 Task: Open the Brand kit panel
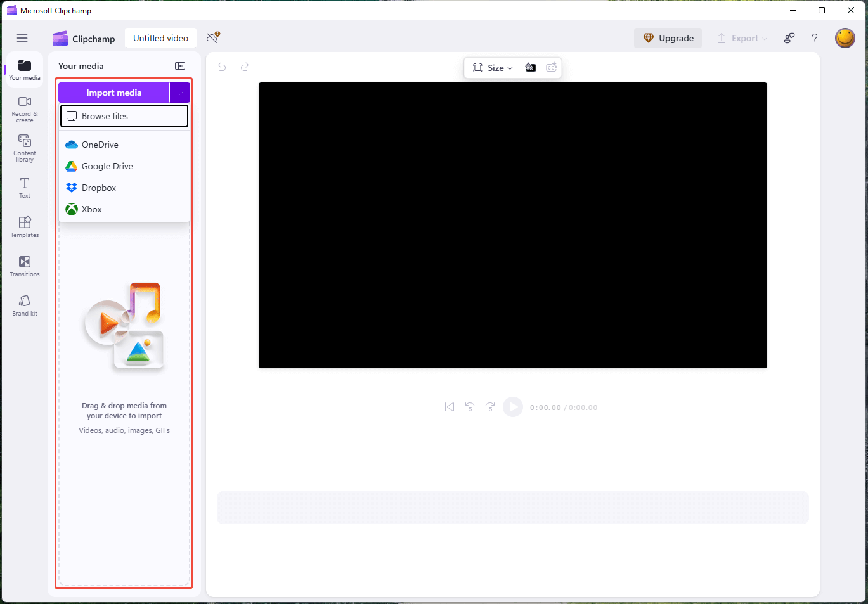(x=24, y=305)
